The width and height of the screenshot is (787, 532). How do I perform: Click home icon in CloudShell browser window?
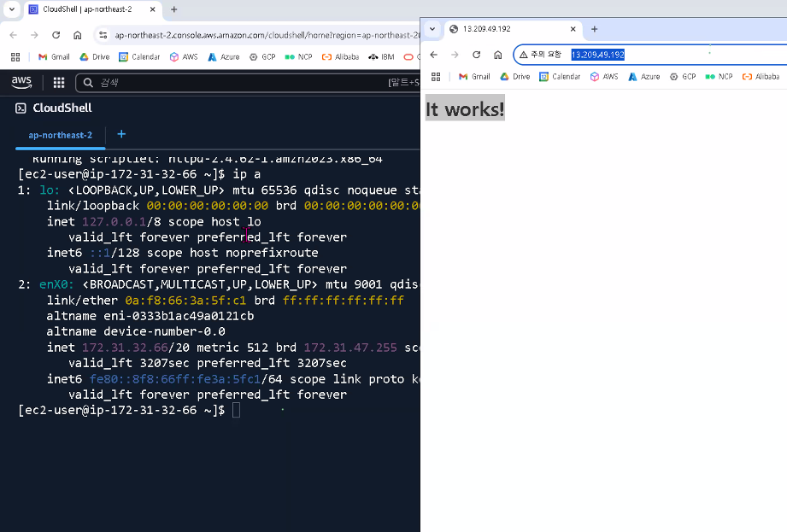(77, 35)
